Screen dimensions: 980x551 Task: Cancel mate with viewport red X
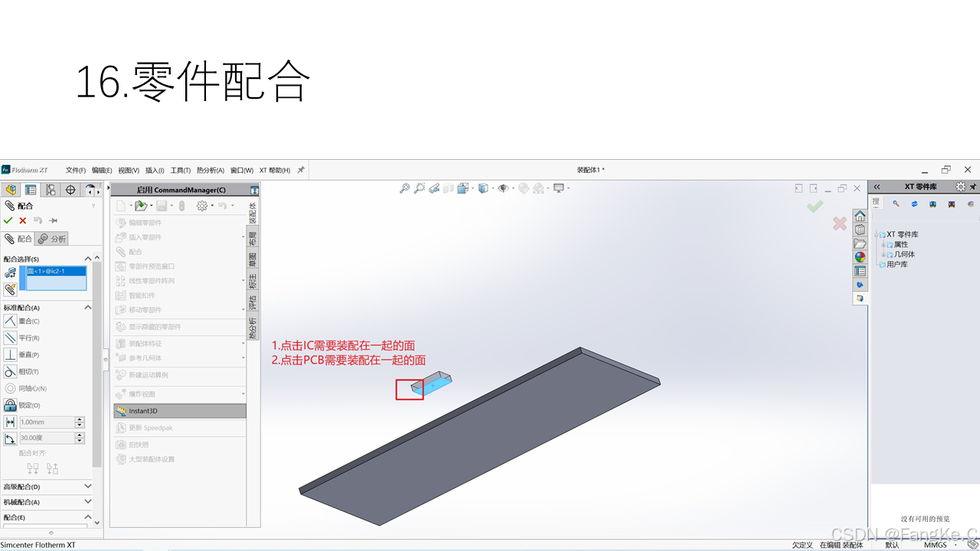(x=840, y=223)
